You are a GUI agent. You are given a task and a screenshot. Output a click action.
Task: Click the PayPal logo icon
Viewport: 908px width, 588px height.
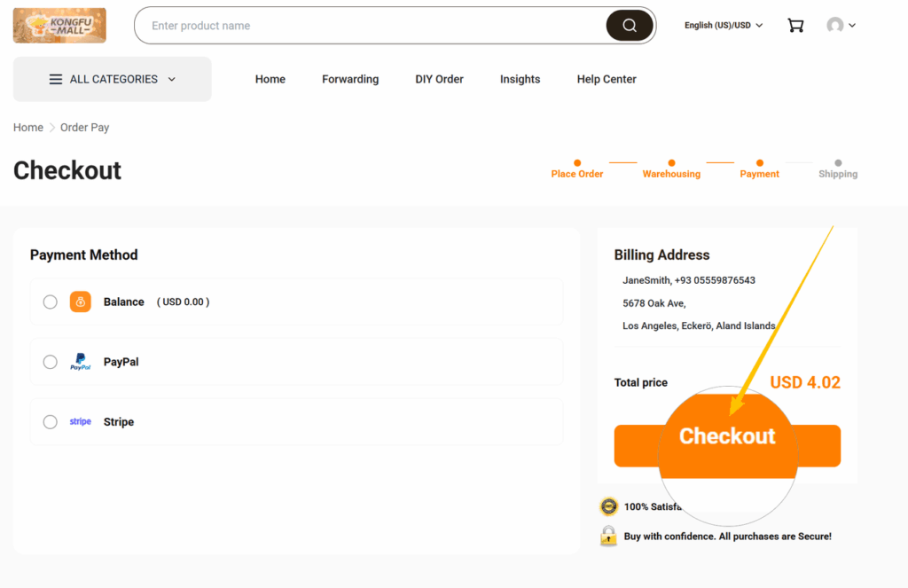point(81,362)
